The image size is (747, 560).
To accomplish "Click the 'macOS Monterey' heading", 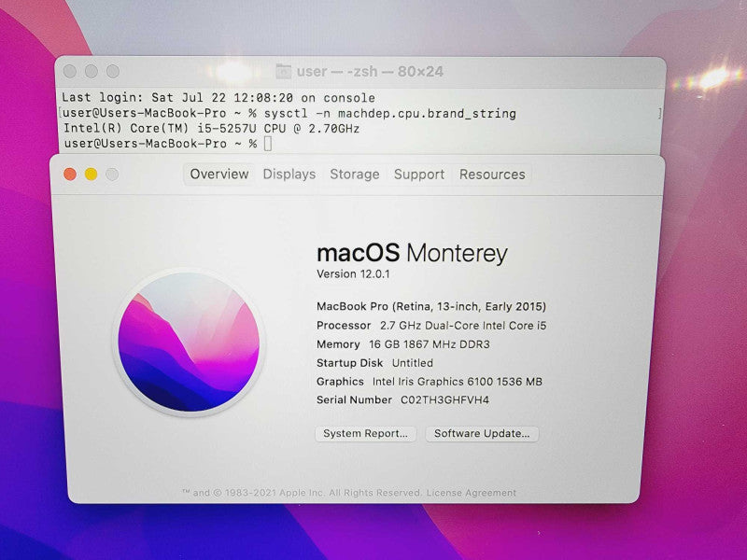I will (412, 252).
